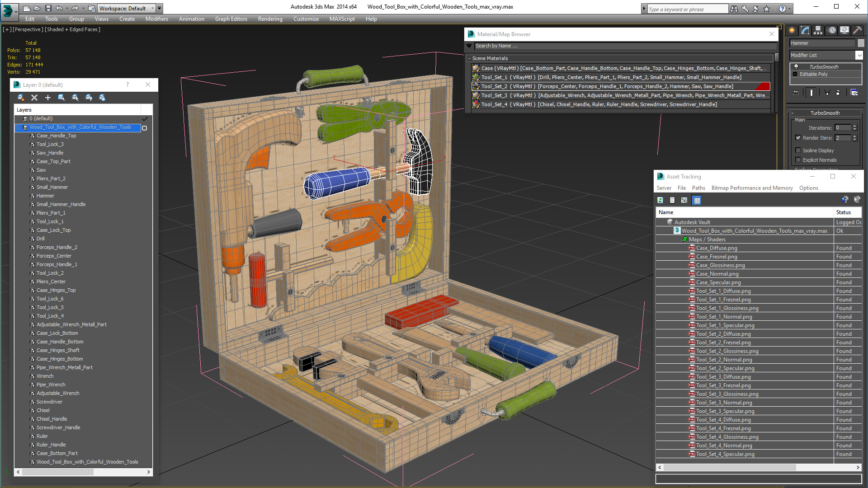The image size is (868, 488).
Task: Click Add Selected Objects plus icon
Action: [x=48, y=98]
